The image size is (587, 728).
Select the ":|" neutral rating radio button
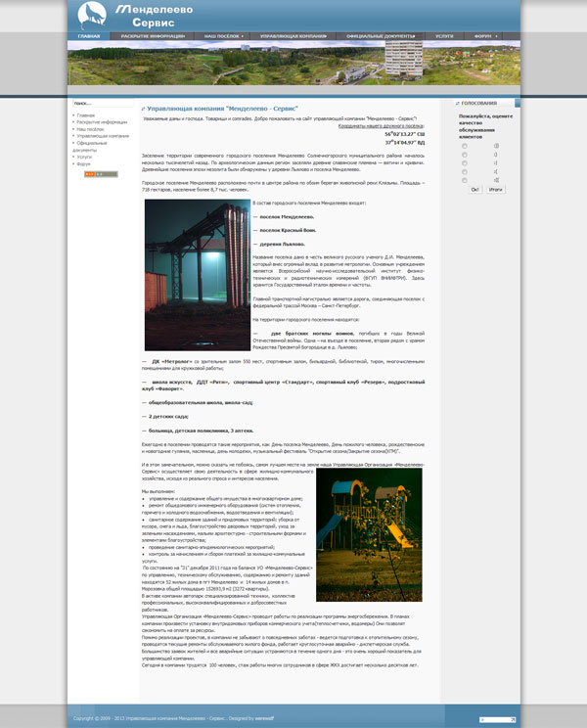tap(463, 162)
